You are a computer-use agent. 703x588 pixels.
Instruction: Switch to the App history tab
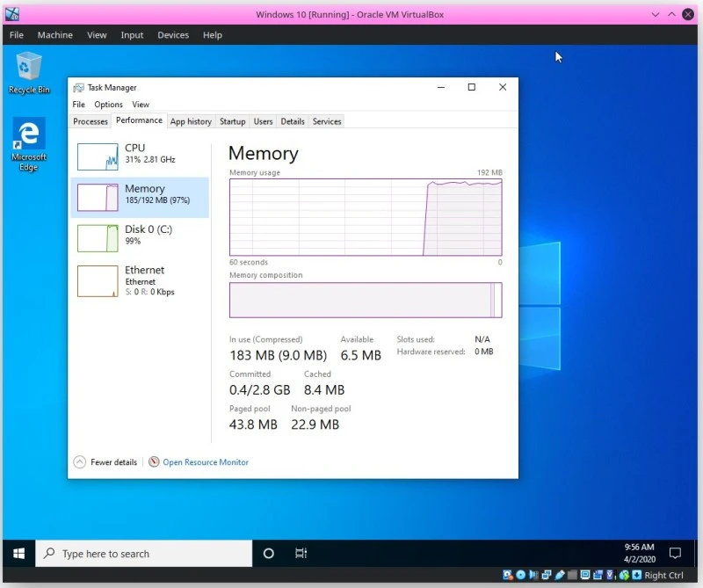(x=191, y=121)
